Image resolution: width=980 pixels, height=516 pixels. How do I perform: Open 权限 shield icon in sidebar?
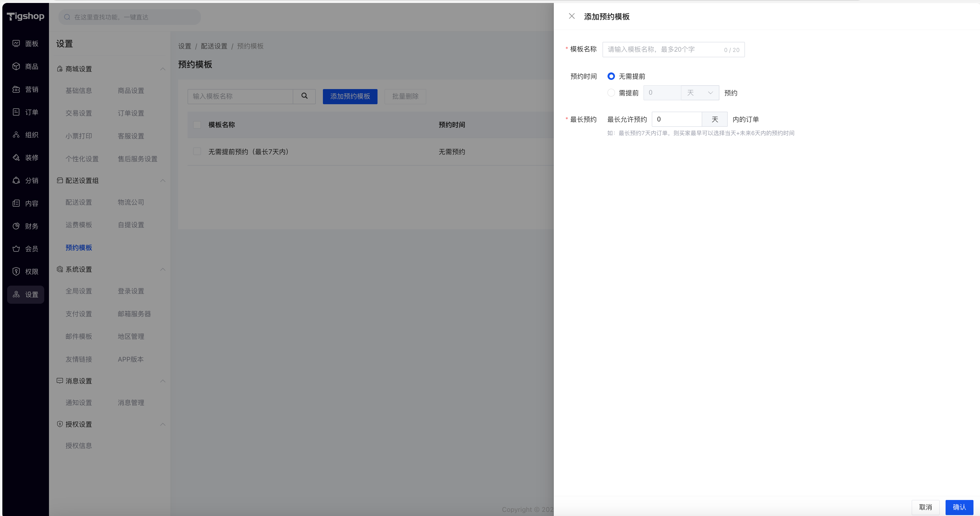pyautogui.click(x=16, y=271)
